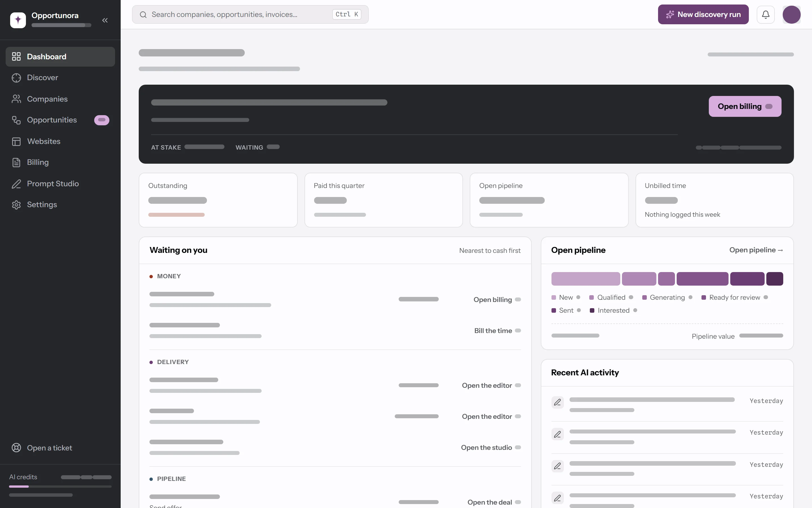Click the Discover compass icon

[16, 78]
